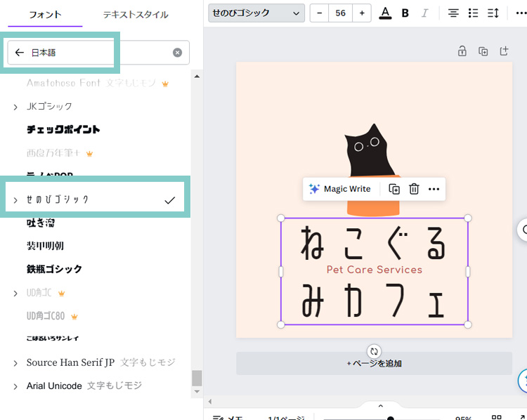Open line spacing settings

493,13
